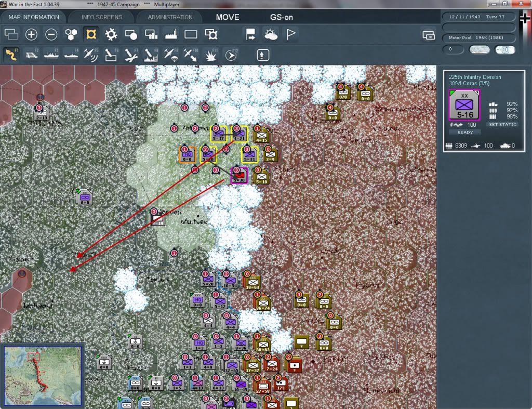Click the overlapping windows icon in the toolbar
The width and height of the screenshot is (532, 409).
11,34
